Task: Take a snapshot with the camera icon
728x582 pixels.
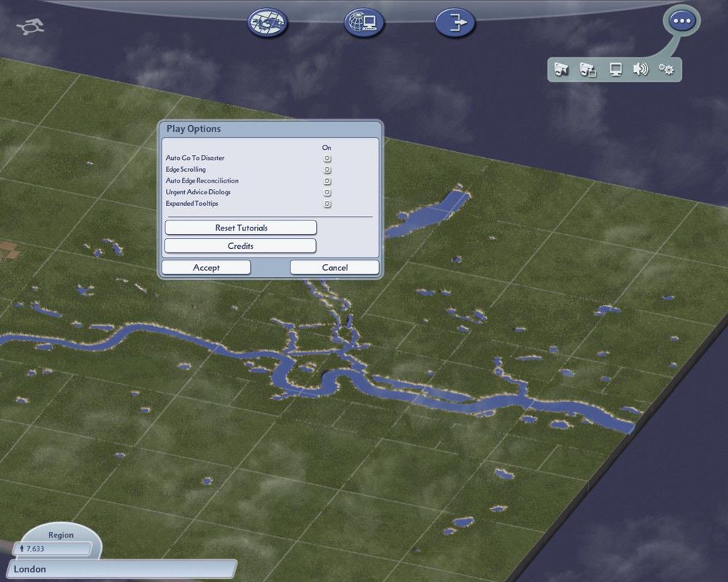Action: pyautogui.click(x=561, y=70)
